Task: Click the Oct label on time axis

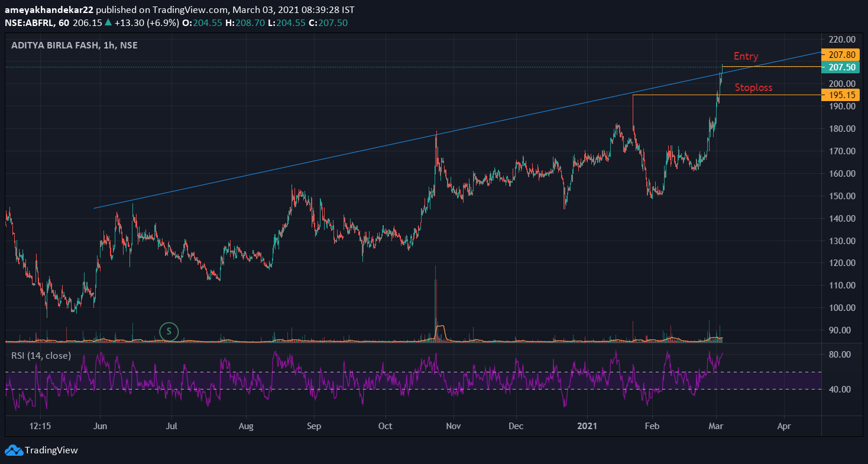Action: click(385, 426)
